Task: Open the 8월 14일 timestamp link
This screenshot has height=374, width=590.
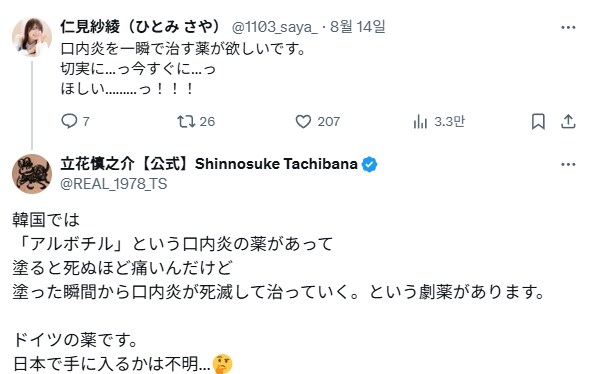Action: click(357, 27)
